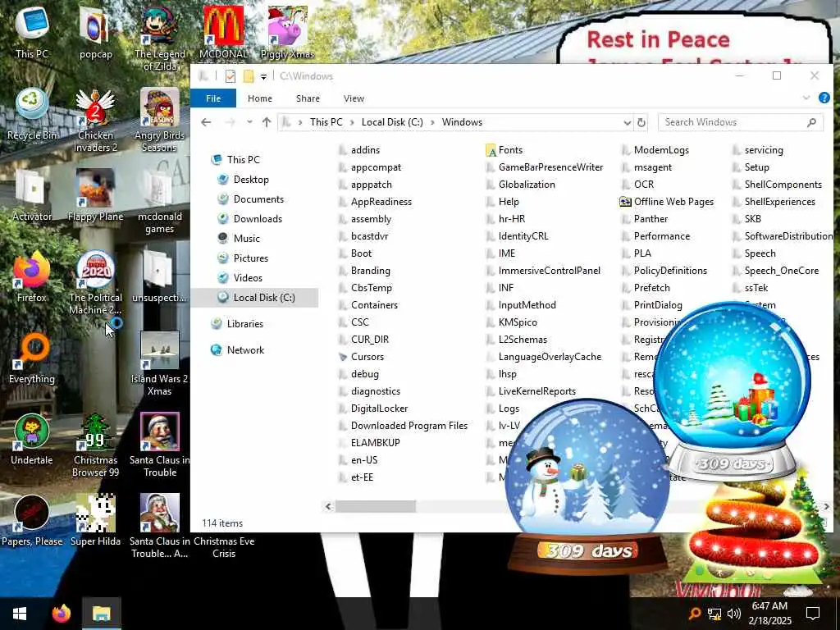Click the network tray icon
Viewport: 840px width, 630px height.
714,614
